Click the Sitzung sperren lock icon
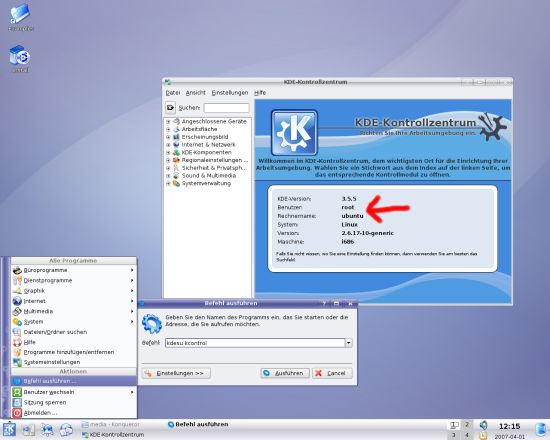 (x=17, y=402)
